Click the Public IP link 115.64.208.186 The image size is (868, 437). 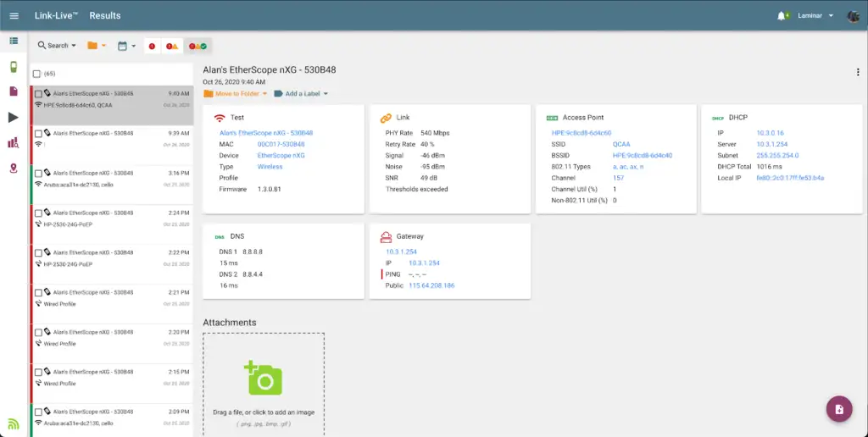tap(431, 285)
